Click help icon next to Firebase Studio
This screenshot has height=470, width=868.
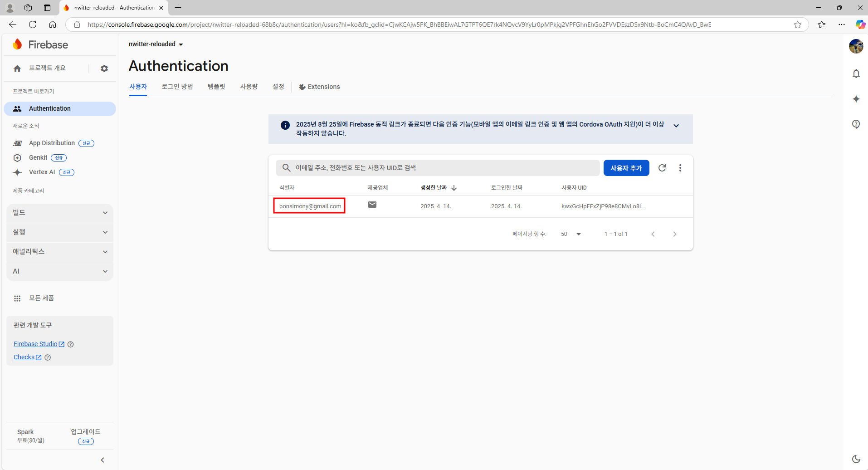click(71, 344)
